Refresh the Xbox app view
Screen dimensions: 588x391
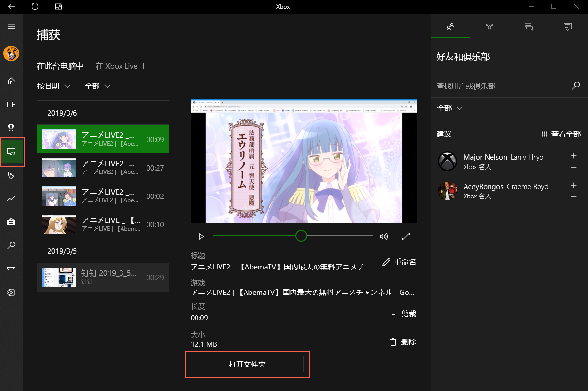coord(35,7)
